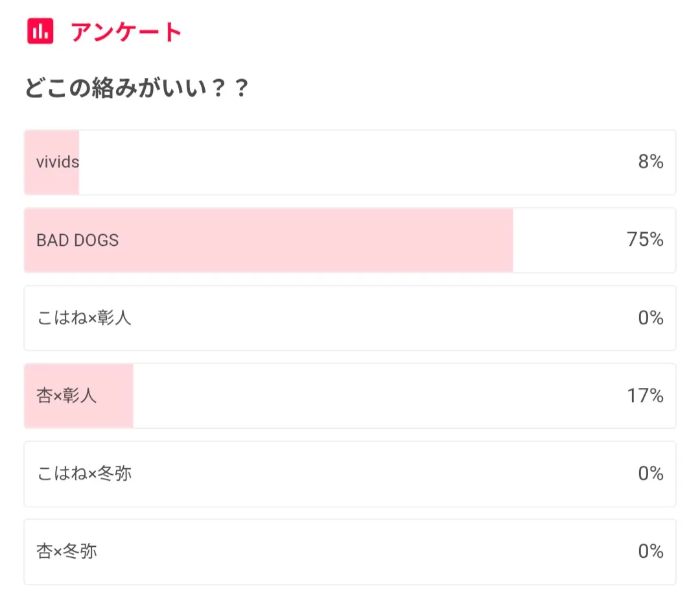This screenshot has width=700, height=589.
Task: Click the 17% result for 杏×彰人
Action: [x=645, y=396]
